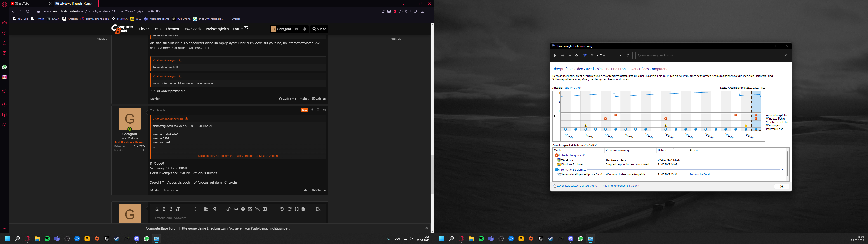Toggle the spoiler hidden-eye icon
Screen dimensions: 868x244
[x=257, y=209]
